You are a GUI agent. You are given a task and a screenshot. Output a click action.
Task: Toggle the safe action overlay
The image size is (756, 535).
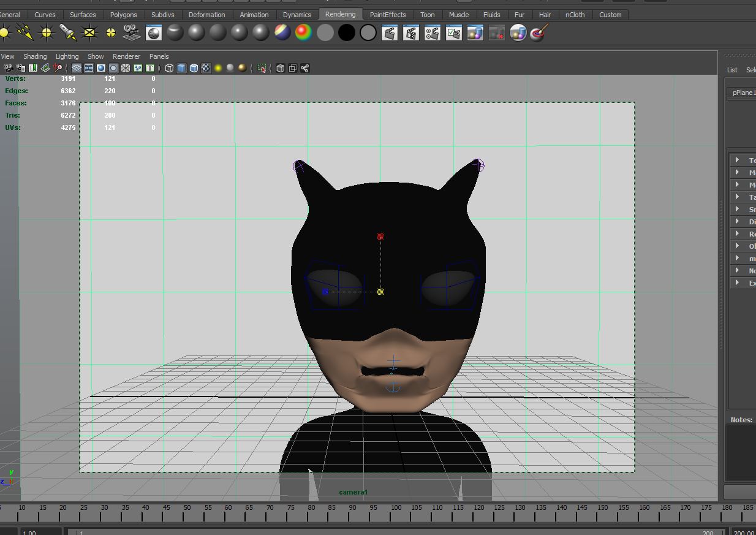point(138,68)
